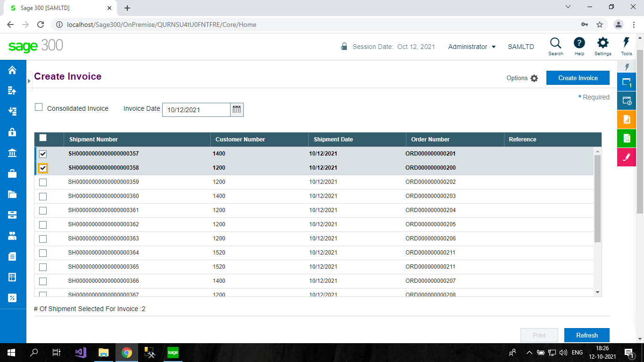Click the open windows panel showing count 1

(626, 82)
